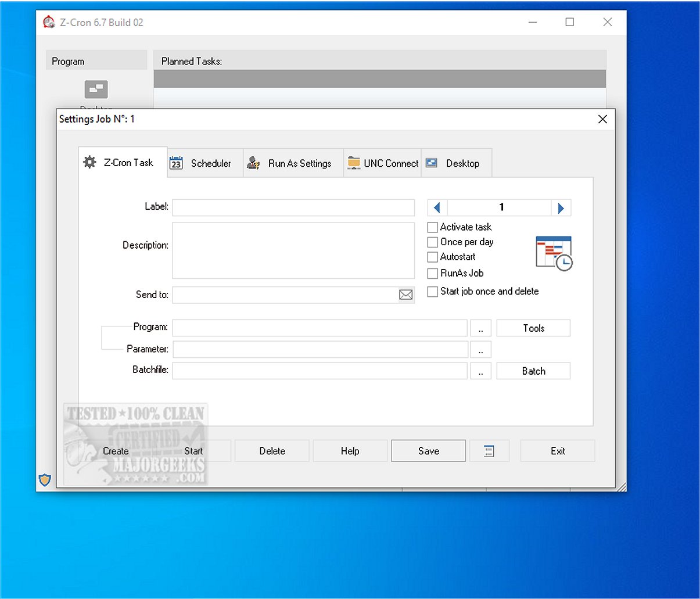Save the job settings
700x599 pixels.
pos(429,451)
